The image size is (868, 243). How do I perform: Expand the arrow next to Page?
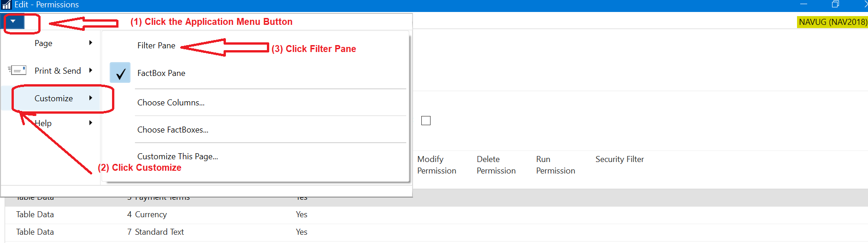point(91,42)
